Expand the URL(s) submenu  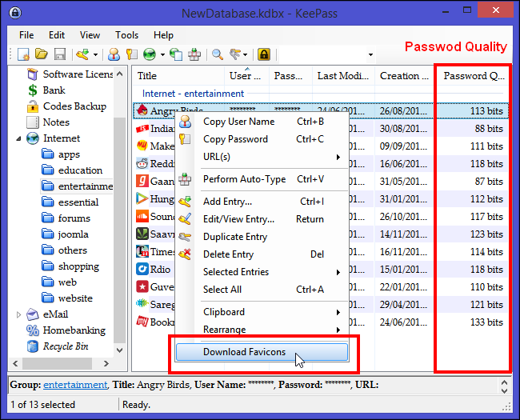[262, 157]
